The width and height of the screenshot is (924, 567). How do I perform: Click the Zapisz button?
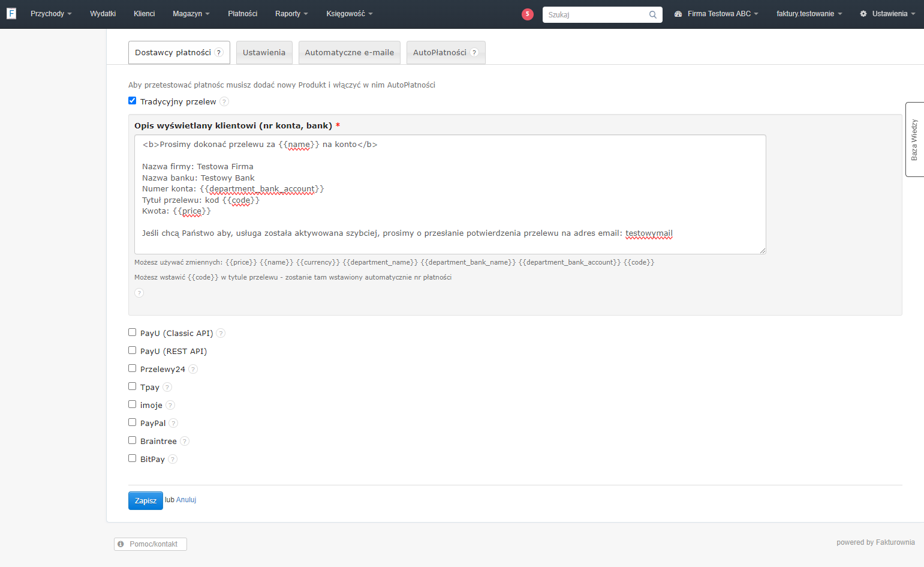click(146, 500)
